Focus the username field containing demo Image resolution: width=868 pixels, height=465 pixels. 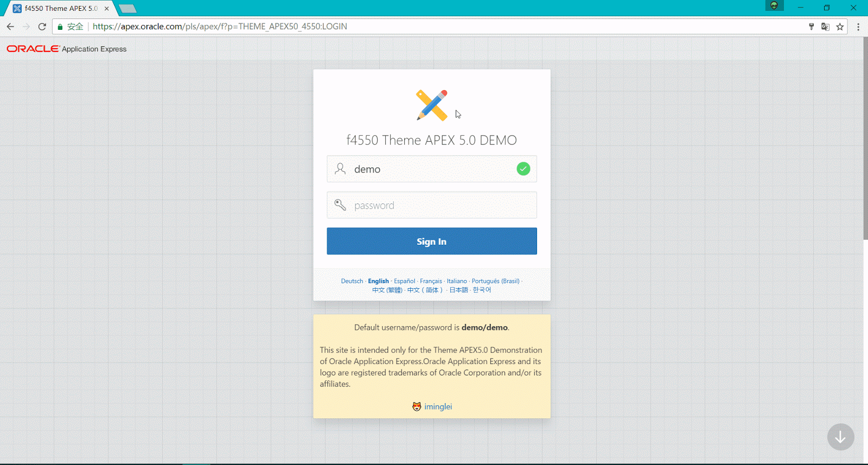coord(432,169)
